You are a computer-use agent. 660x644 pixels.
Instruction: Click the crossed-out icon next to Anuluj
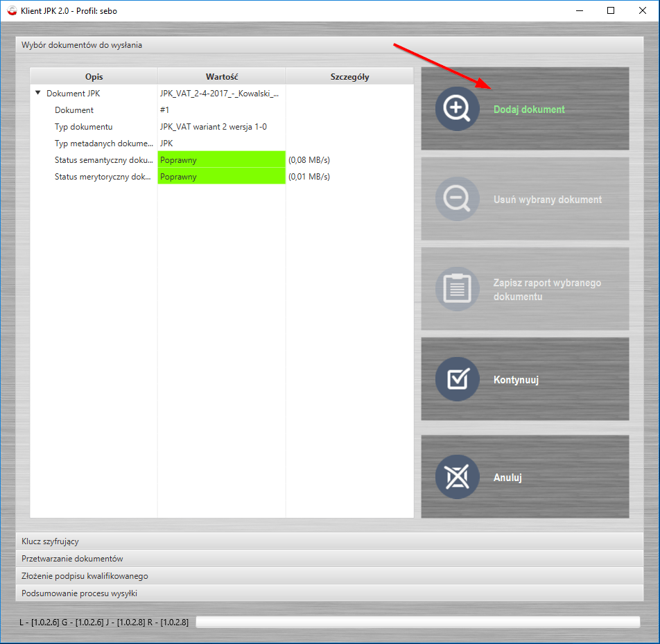[457, 477]
